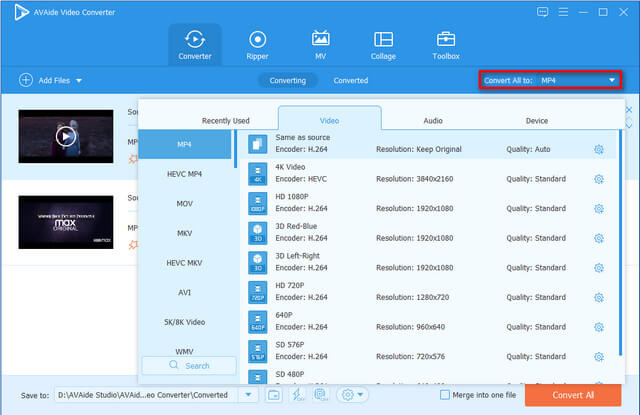The width and height of the screenshot is (640, 415).
Task: Switch to the Recently Used tab
Action: click(x=225, y=121)
